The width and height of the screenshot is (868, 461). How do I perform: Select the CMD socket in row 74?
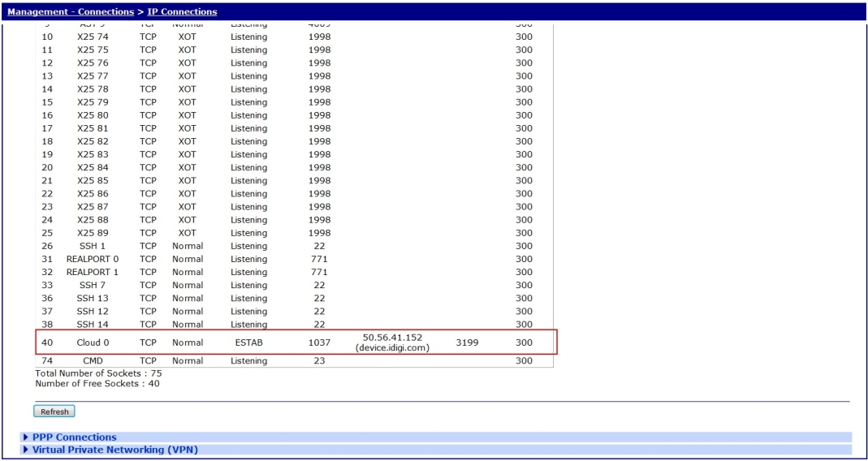tap(93, 360)
